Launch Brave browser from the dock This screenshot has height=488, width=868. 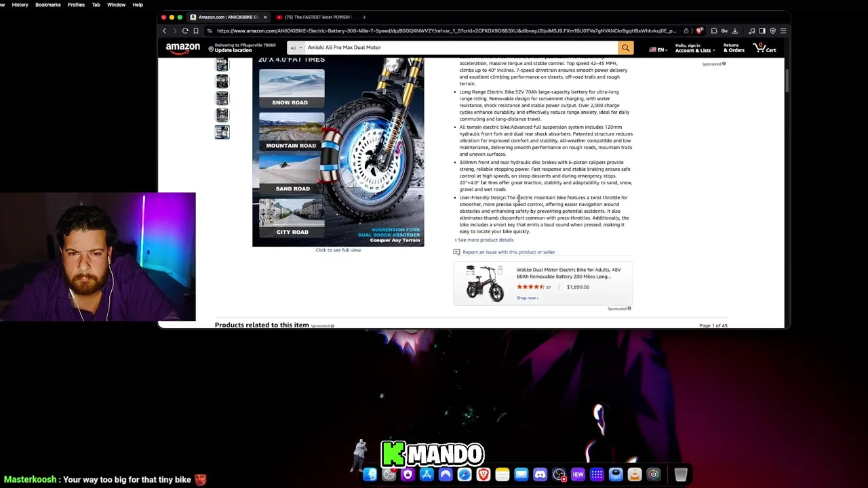484,474
